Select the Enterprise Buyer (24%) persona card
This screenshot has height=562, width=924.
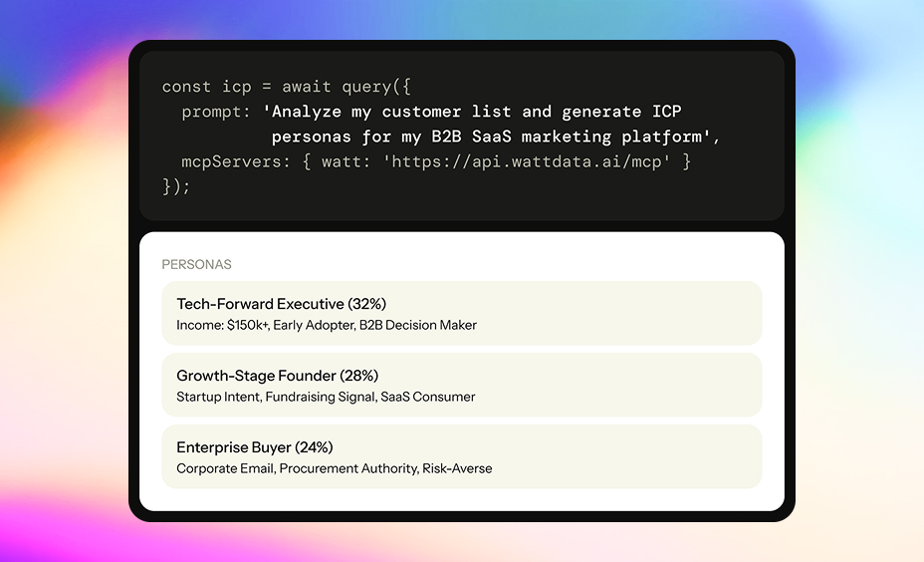point(461,456)
